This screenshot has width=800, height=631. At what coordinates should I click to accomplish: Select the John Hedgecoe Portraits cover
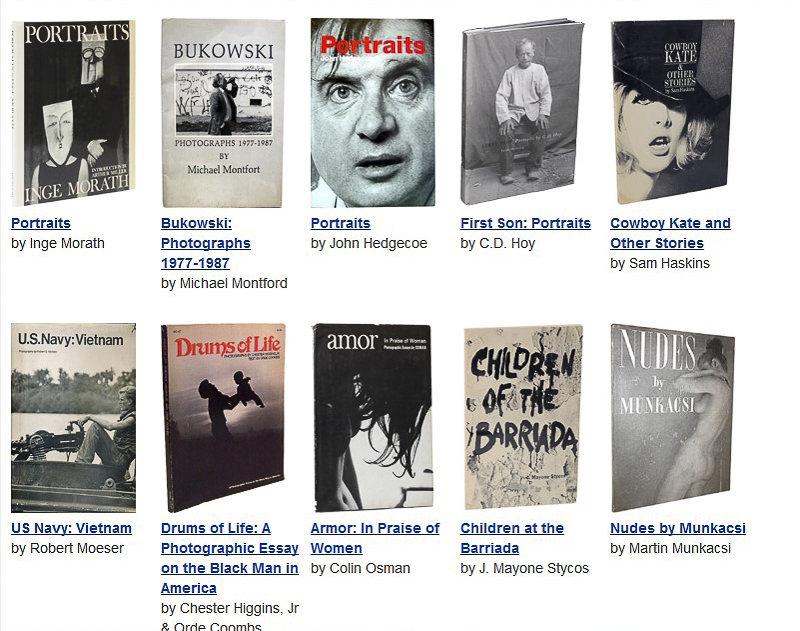coord(373,113)
